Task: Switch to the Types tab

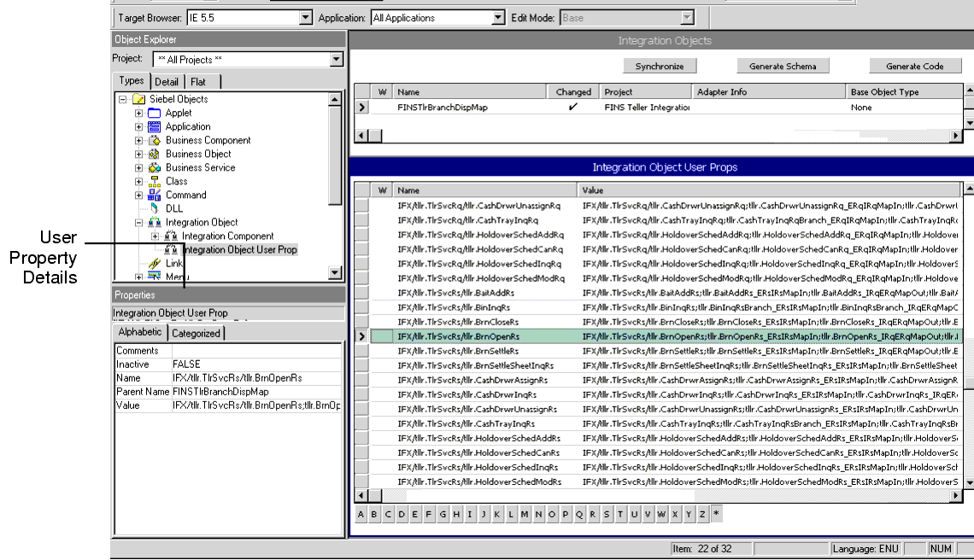Action: [131, 81]
